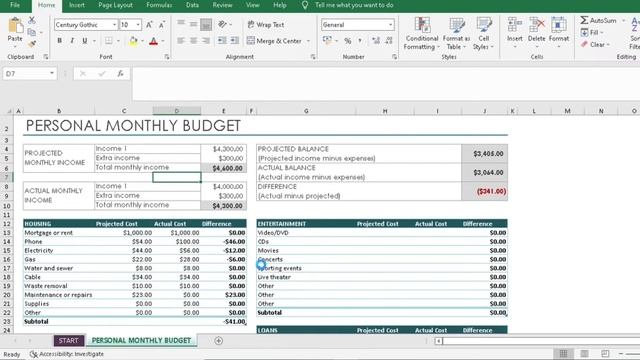Open Conditional Formatting dropdown
The height and width of the screenshot is (360, 640).
pyautogui.click(x=422, y=34)
